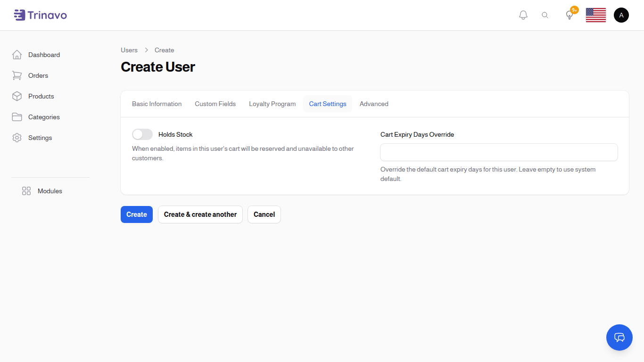Click the Trinavo logo
The height and width of the screenshot is (362, 644).
coord(41,15)
